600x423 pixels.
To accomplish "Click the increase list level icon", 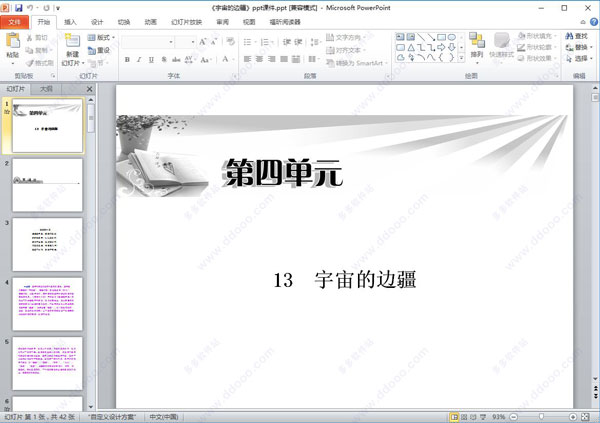I will coord(298,42).
